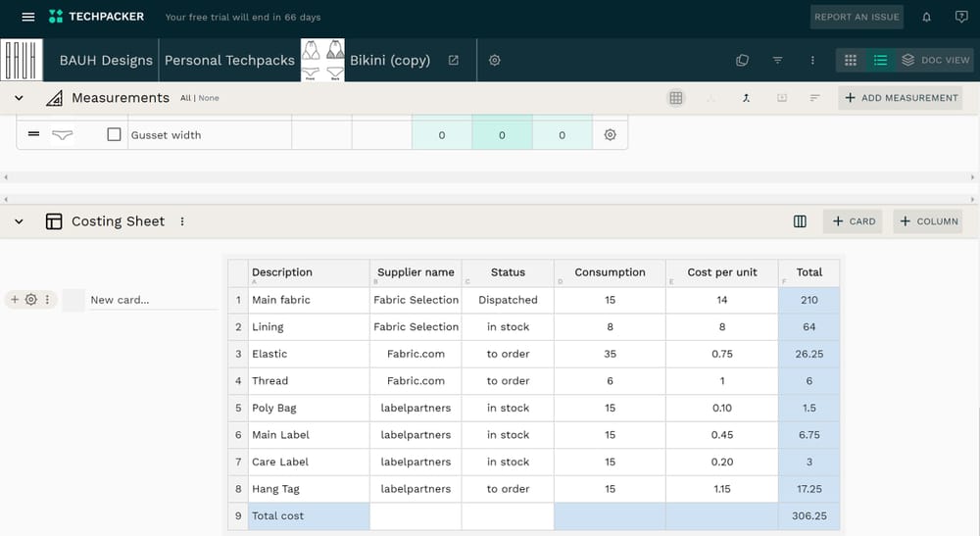Click the Costing Sheet column layout icon
The width and height of the screenshot is (980, 536).
click(800, 221)
